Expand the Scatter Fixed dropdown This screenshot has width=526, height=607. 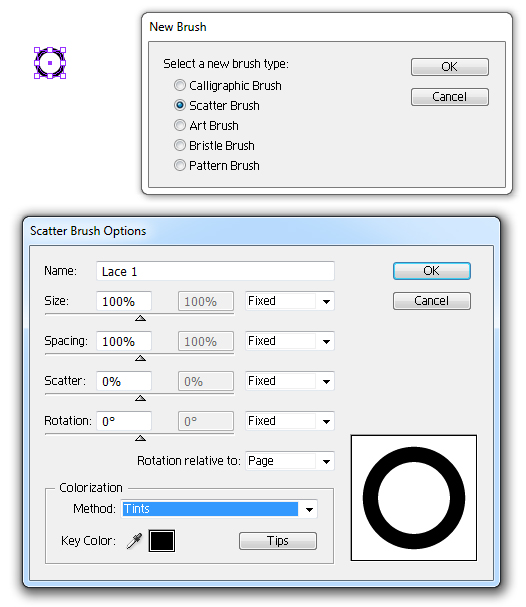290,381
